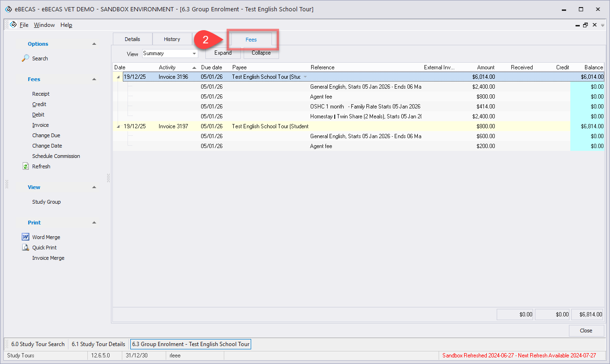The width and height of the screenshot is (610, 364).
Task: Open Word Merge via its icon
Action: tap(25, 237)
